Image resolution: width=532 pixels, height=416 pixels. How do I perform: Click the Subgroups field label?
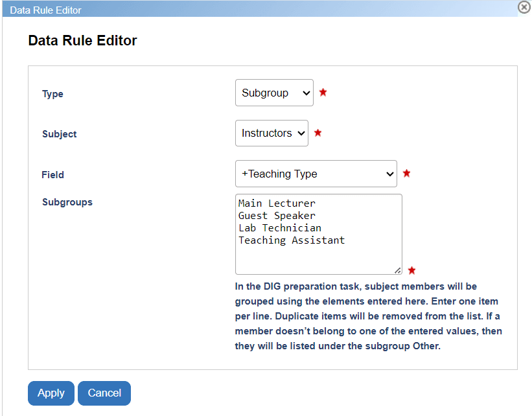coord(67,202)
